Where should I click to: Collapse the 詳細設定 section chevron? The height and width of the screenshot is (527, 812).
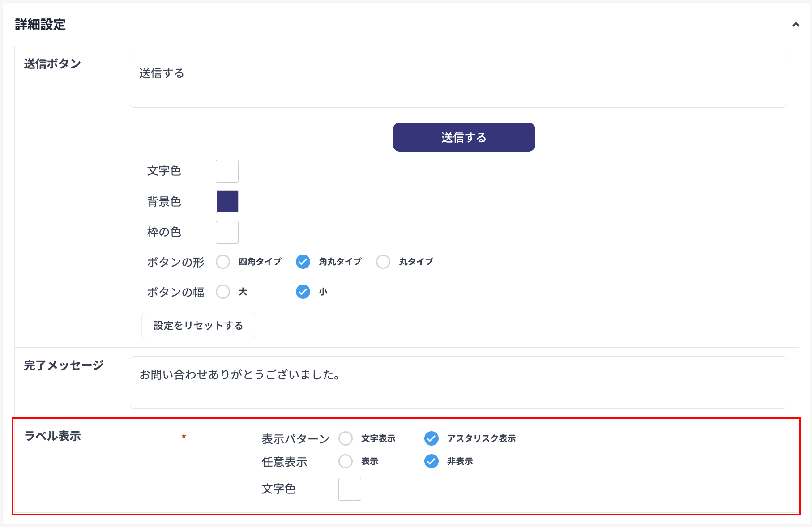795,25
